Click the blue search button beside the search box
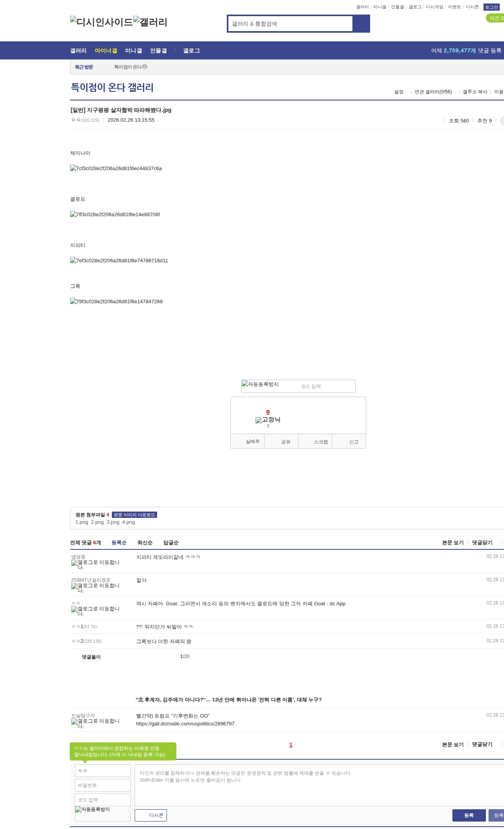Screen dimensions: 504x829 (361, 24)
